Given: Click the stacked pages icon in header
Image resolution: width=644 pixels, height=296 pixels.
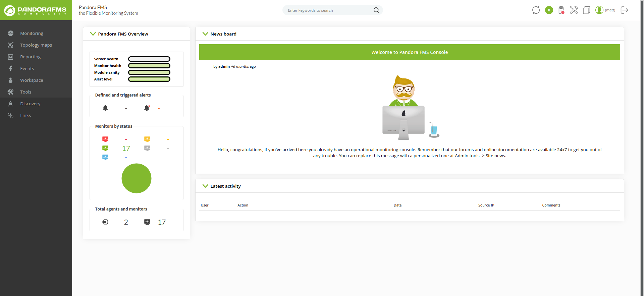Looking at the screenshot, I should [586, 10].
